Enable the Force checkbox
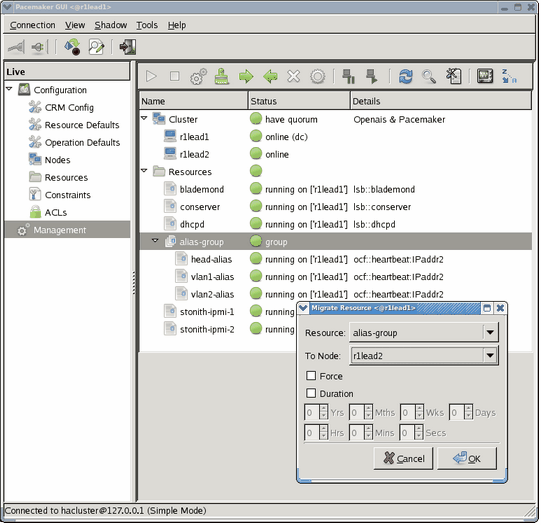This screenshot has height=525, width=541. (x=311, y=376)
